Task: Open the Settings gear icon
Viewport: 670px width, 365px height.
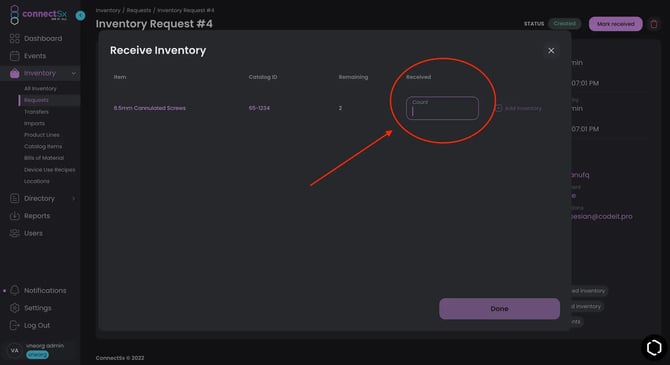Action: tap(15, 308)
